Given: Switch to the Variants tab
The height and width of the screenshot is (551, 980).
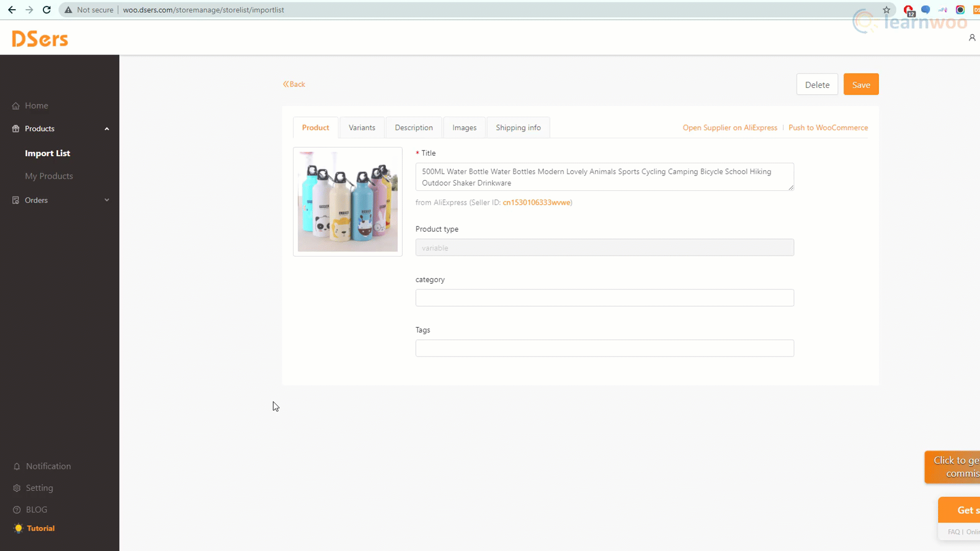Looking at the screenshot, I should click(x=362, y=128).
